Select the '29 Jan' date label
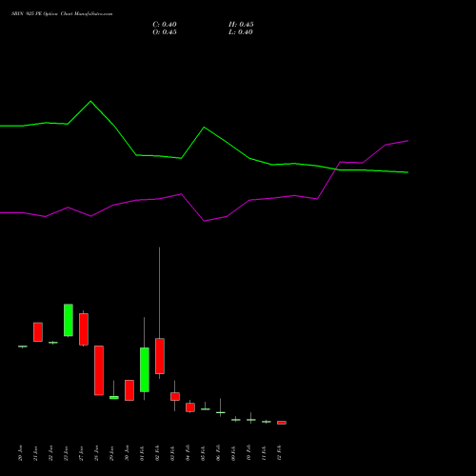 [112, 453]
